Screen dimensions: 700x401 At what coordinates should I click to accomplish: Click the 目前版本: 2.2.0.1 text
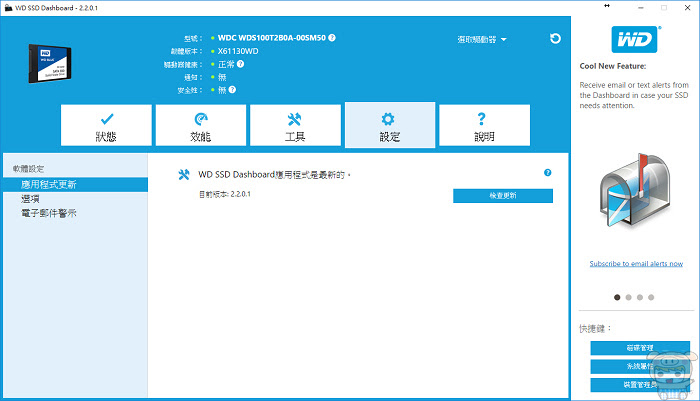click(225, 194)
